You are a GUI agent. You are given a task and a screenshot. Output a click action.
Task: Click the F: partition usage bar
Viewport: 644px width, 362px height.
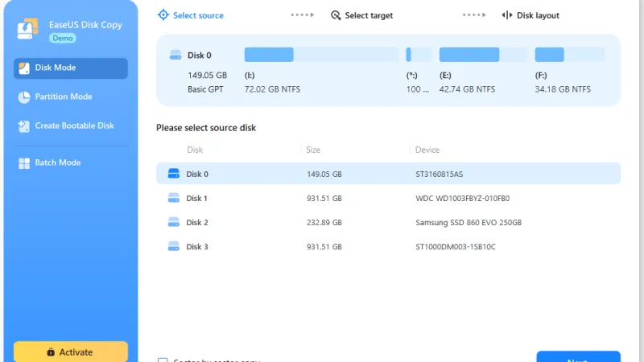coord(570,55)
